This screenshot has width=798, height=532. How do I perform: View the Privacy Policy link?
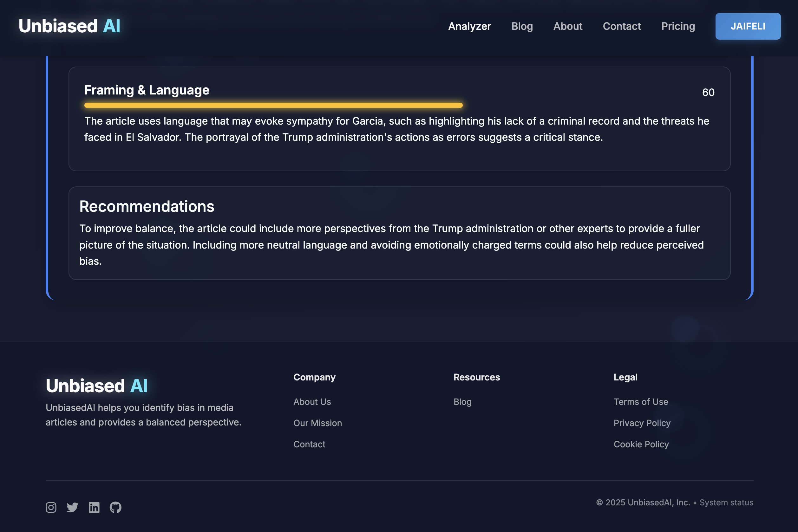tap(642, 423)
